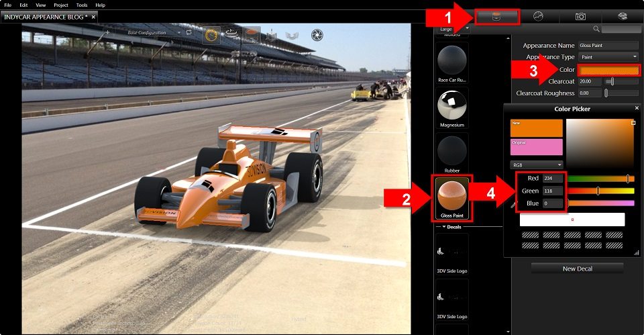Click the Clearcoat Roughness value field

tap(590, 93)
